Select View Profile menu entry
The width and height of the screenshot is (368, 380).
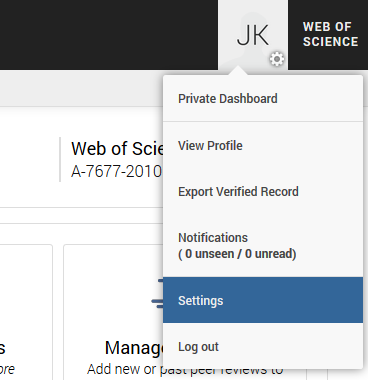point(263,146)
